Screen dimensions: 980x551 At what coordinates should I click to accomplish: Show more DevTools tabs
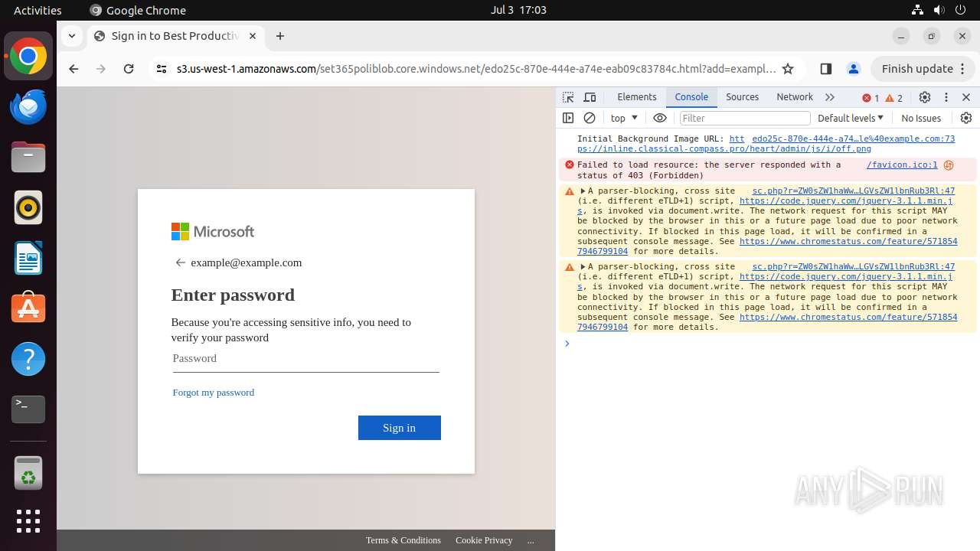point(830,97)
